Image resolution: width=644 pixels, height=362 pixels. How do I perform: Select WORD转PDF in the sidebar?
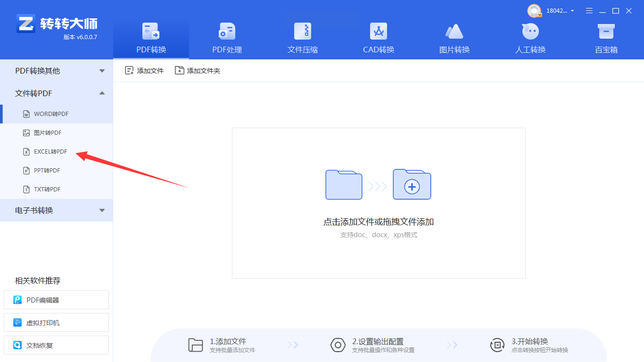coord(57,114)
